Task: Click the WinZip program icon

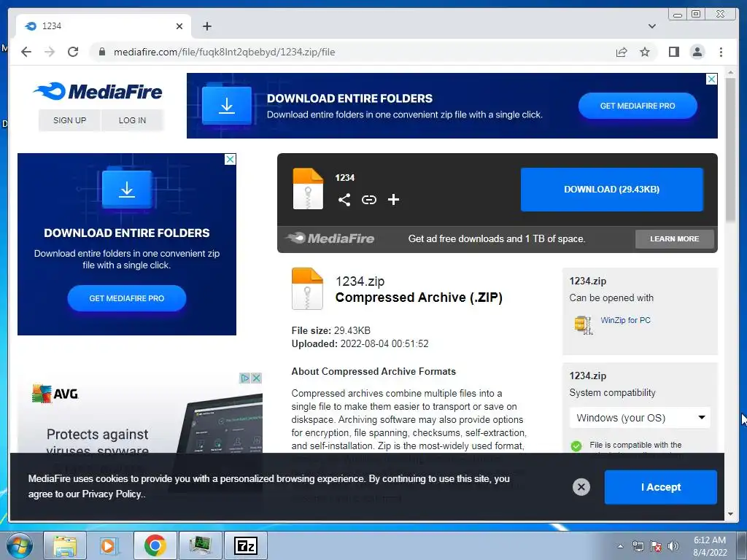Action: point(583,324)
